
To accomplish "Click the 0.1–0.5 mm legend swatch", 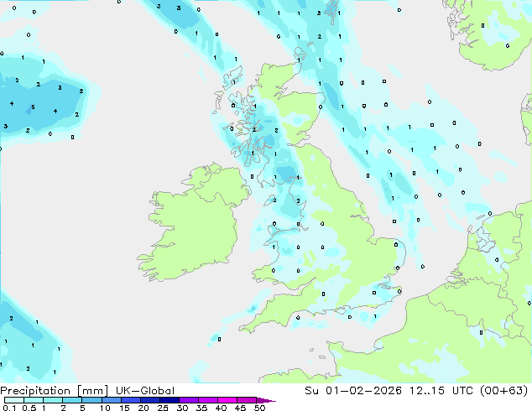I will 14,400.
